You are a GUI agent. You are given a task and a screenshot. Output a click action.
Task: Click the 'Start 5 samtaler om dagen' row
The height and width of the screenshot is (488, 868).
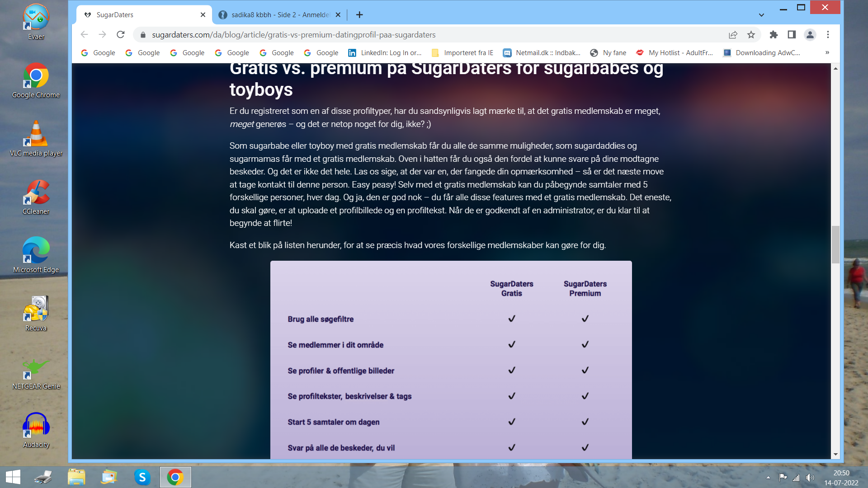click(x=334, y=422)
